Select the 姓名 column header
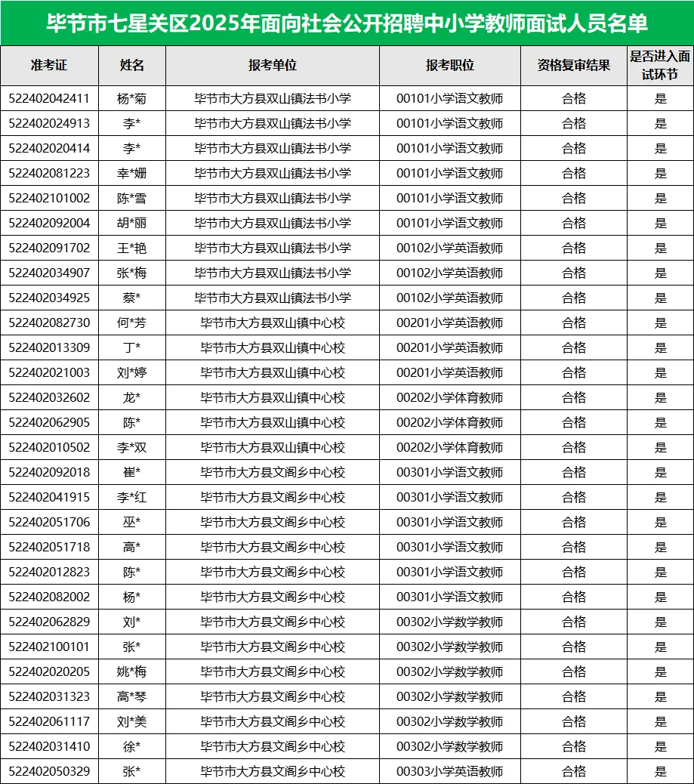 129,66
